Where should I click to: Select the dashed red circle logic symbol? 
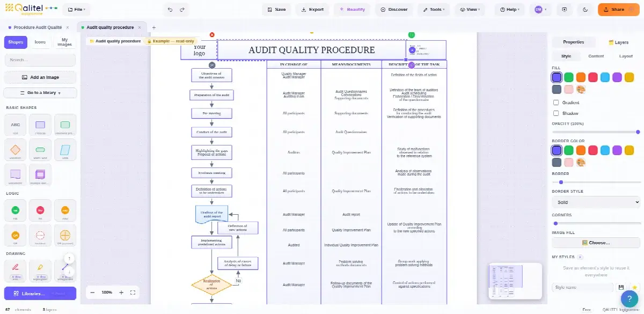[x=40, y=235]
